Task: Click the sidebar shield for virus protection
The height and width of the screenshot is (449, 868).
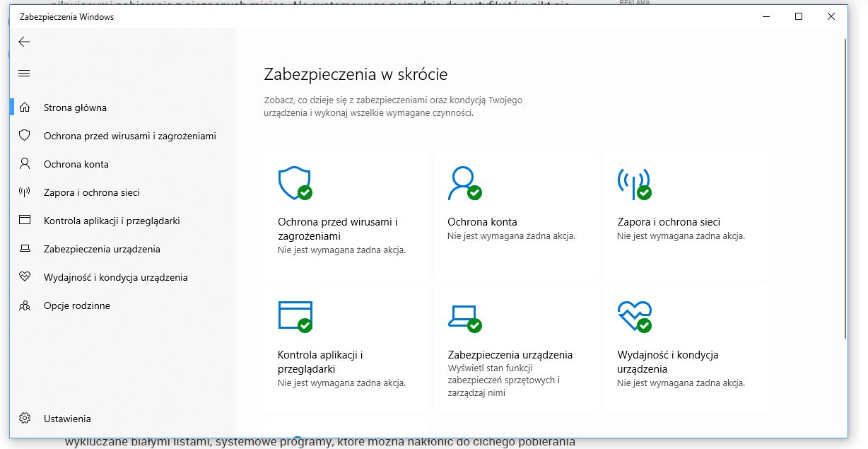Action: pyautogui.click(x=24, y=136)
